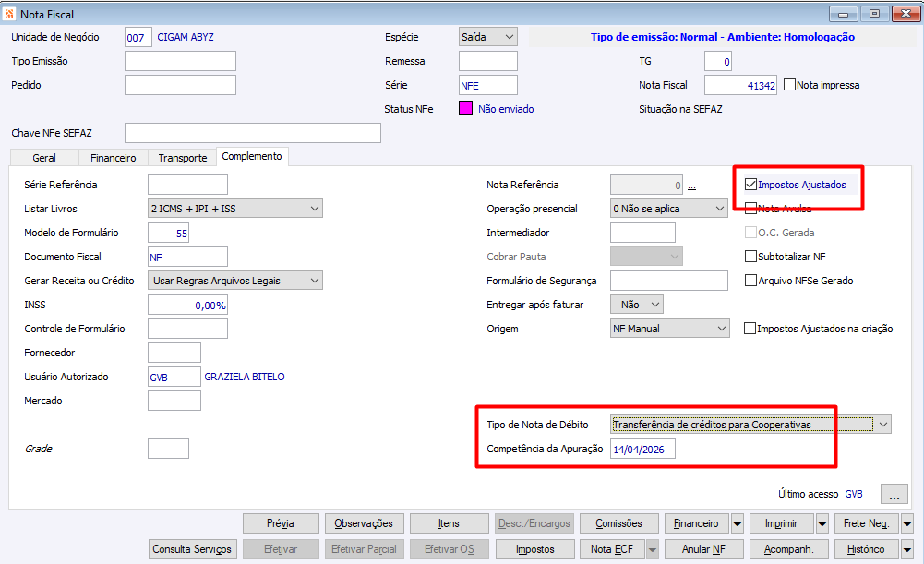Screen dimensions: 924x564
Task: Click the ellipsis link next to Nota Referência
Action: (x=691, y=186)
